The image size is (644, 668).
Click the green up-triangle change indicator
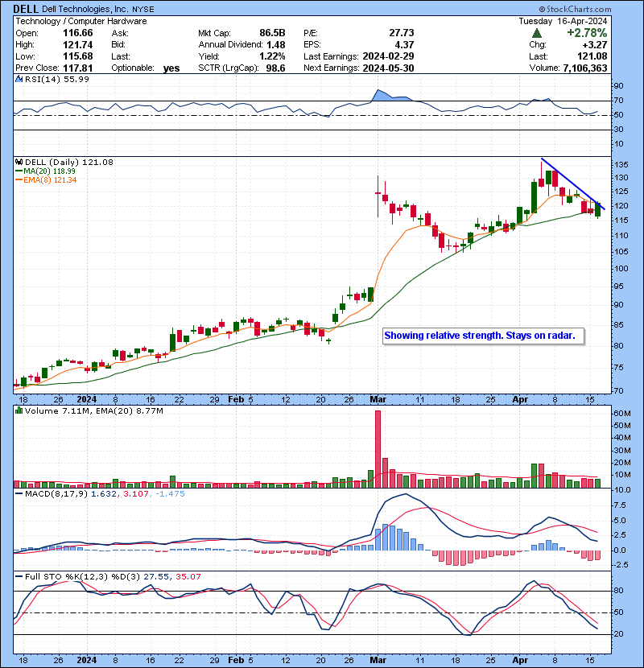(x=537, y=33)
